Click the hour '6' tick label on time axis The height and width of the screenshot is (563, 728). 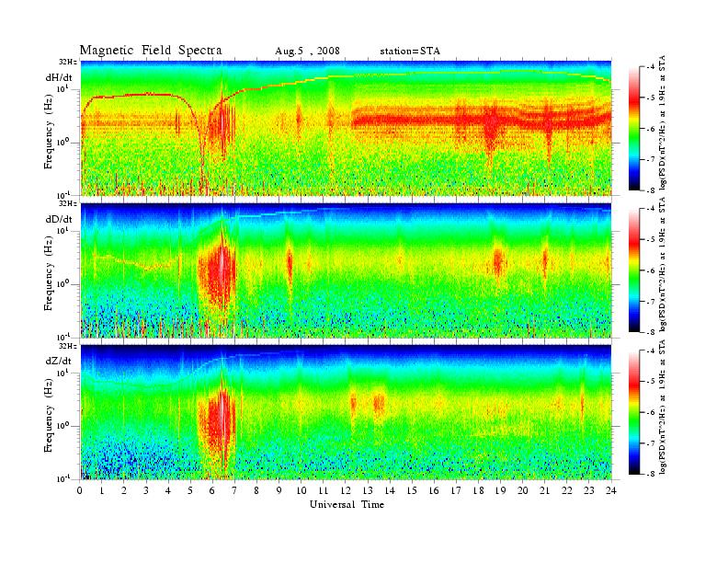[x=212, y=491]
